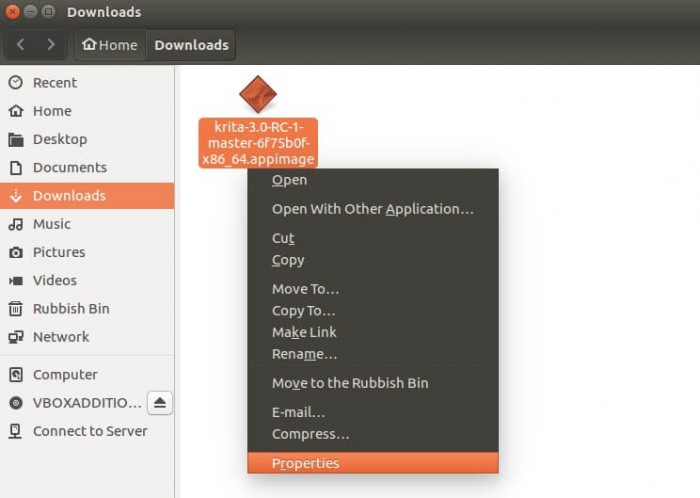
Task: Select the krita appimage file icon
Action: pos(258,94)
